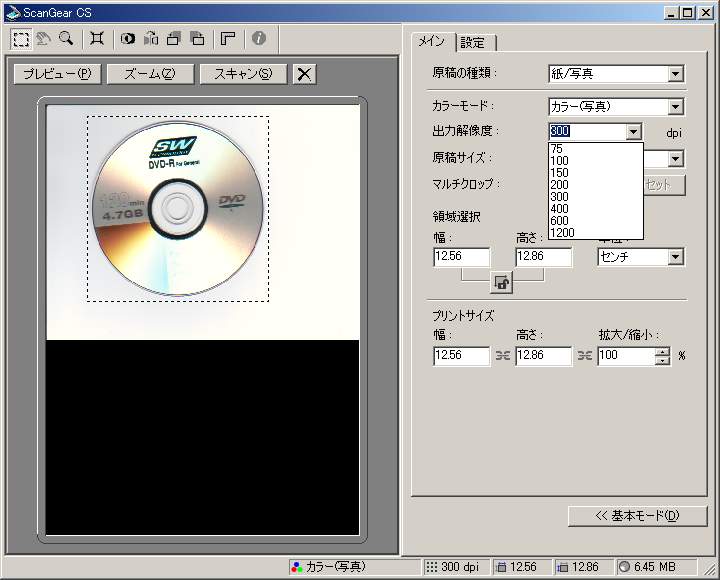The height and width of the screenshot is (580, 720).
Task: Click ズーム(Z) zoom button
Action: [150, 74]
